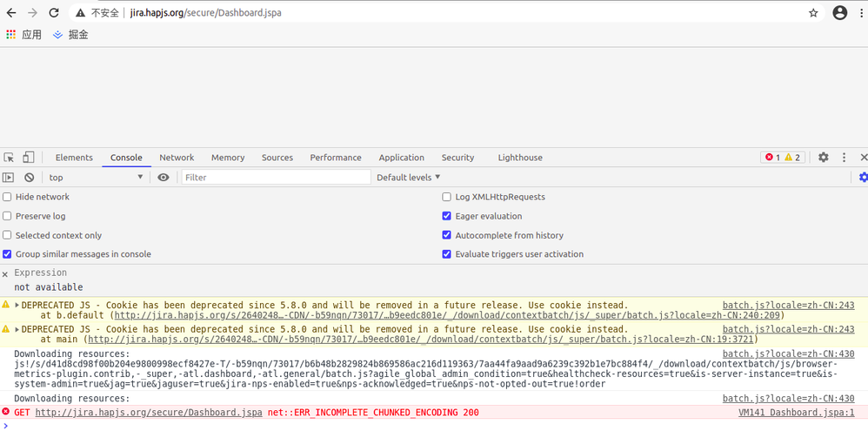This screenshot has width=868, height=431.
Task: Click the browser address bar URL
Action: [205, 13]
